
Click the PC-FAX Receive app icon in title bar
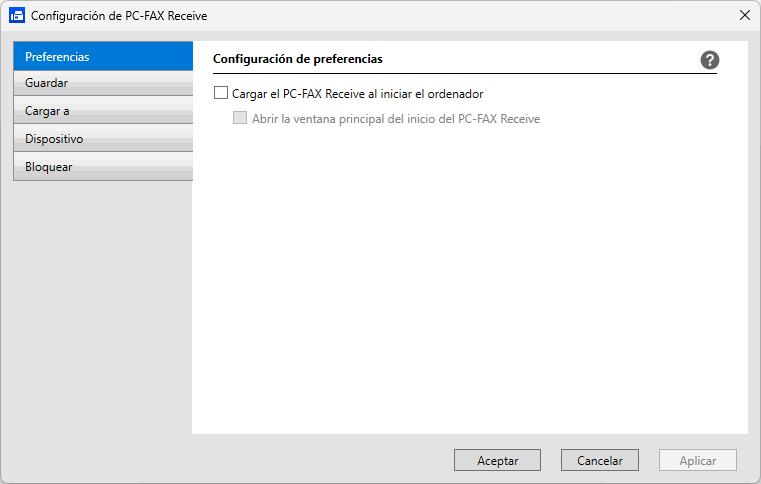[x=16, y=16]
